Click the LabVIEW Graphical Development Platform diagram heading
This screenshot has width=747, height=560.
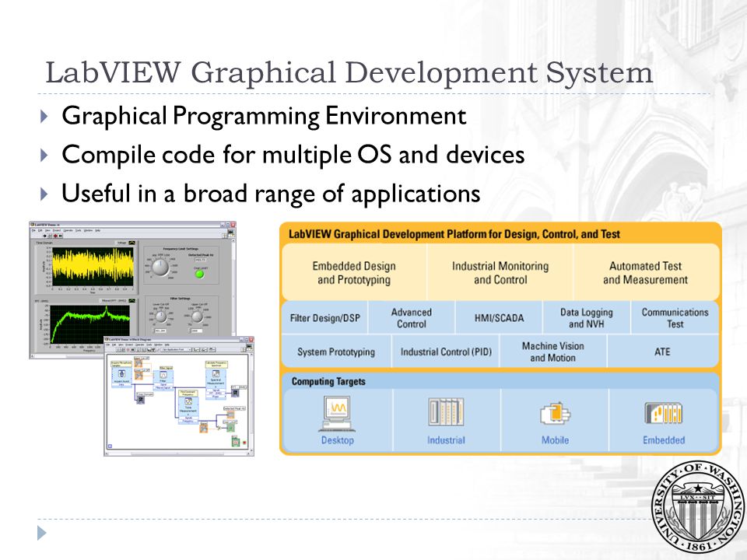click(x=454, y=234)
